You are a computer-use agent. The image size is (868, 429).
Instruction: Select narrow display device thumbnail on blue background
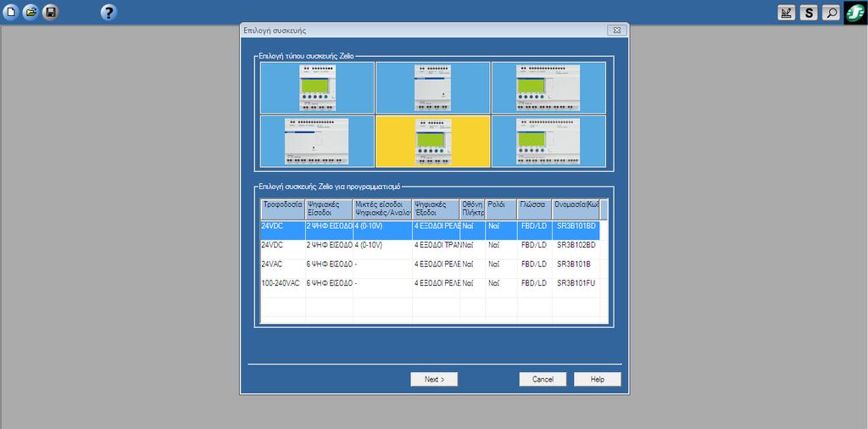[x=317, y=87]
